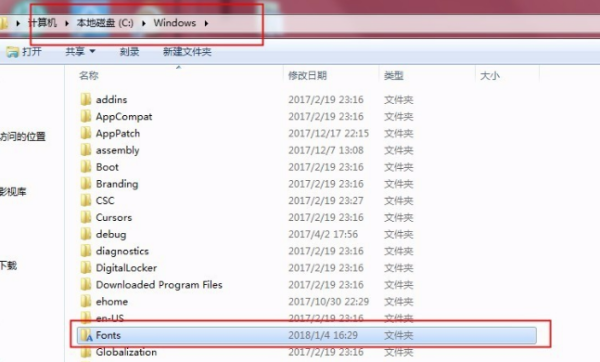Click the DigitalLocker folder icon
The width and height of the screenshot is (600, 362).
[86, 268]
